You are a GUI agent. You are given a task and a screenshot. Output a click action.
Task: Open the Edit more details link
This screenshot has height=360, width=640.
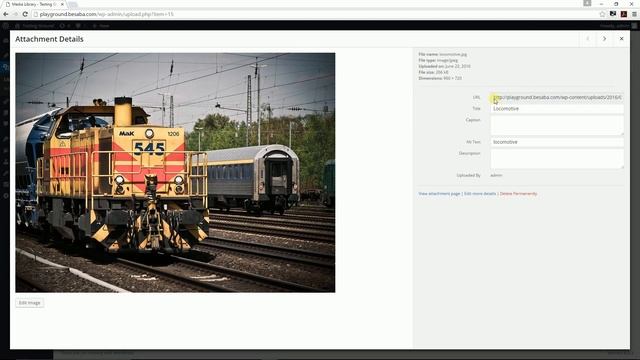[x=480, y=193]
